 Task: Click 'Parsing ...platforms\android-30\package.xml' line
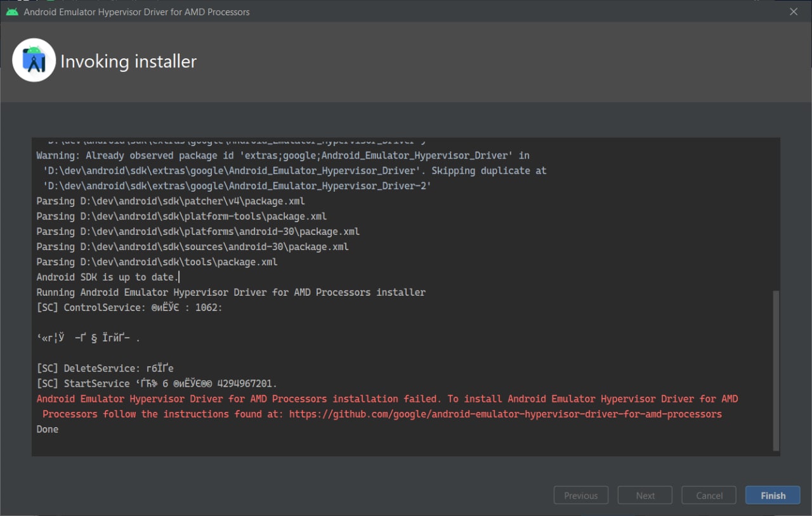pos(198,231)
